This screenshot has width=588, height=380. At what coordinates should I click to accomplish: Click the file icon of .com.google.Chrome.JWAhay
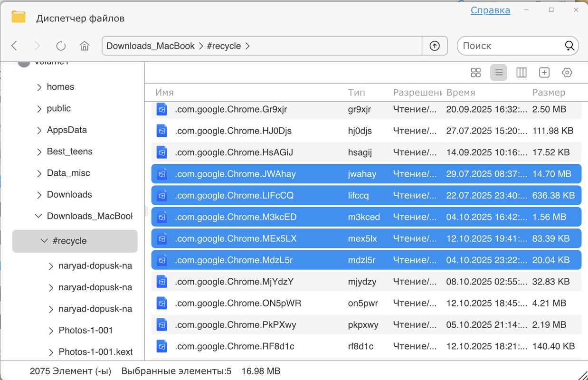[x=162, y=174]
